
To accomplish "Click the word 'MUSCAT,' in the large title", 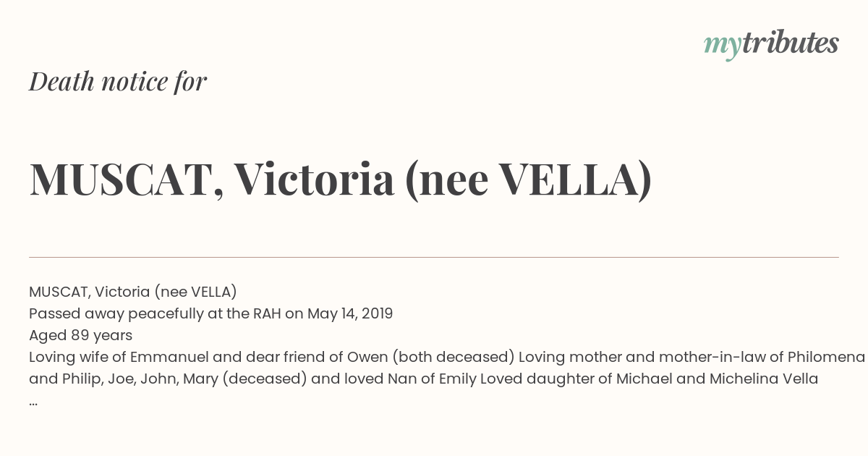I will point(126,180).
